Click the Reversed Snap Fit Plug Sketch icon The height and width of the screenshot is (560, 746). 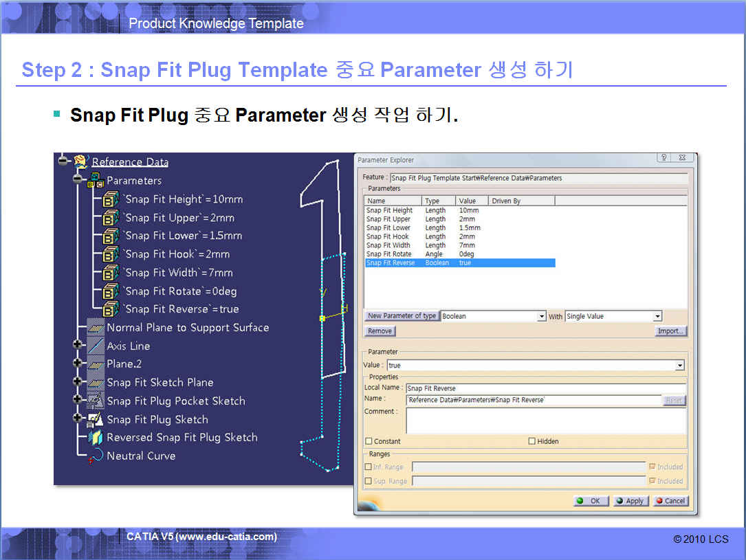[x=96, y=438]
